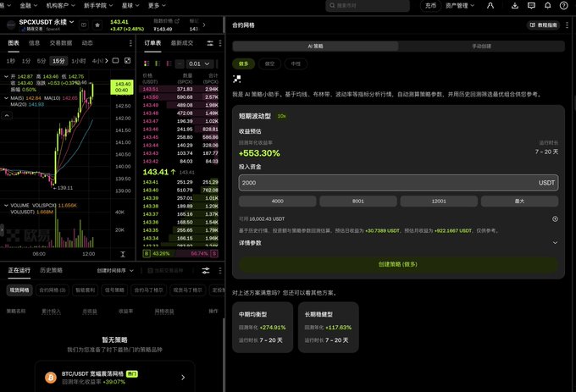Show sell-only order book view

coord(169,63)
